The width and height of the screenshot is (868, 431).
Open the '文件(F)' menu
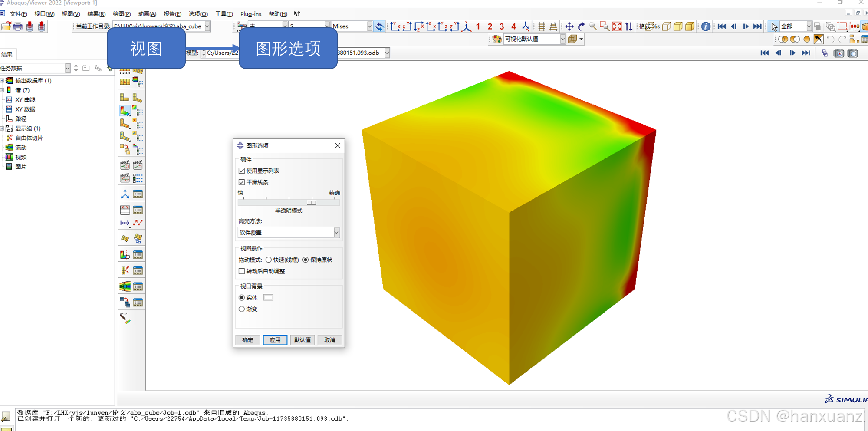(x=18, y=14)
